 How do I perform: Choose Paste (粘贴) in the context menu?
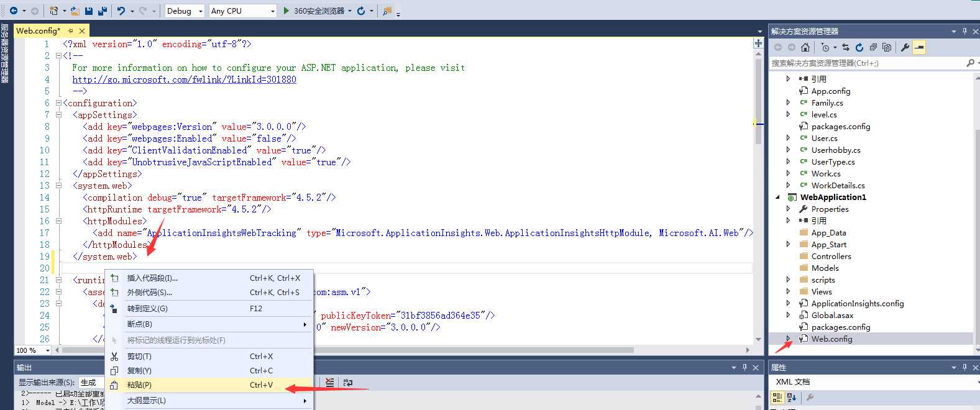[209, 385]
